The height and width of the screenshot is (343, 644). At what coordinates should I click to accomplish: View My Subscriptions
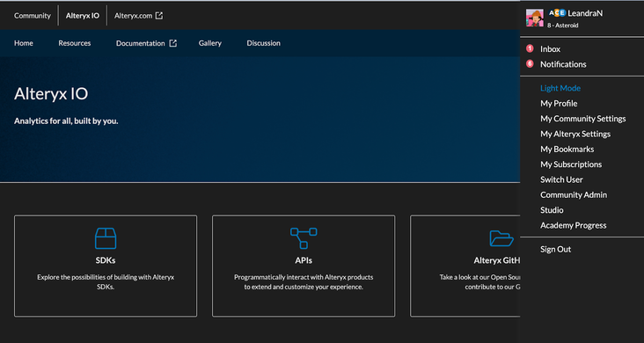(x=571, y=164)
